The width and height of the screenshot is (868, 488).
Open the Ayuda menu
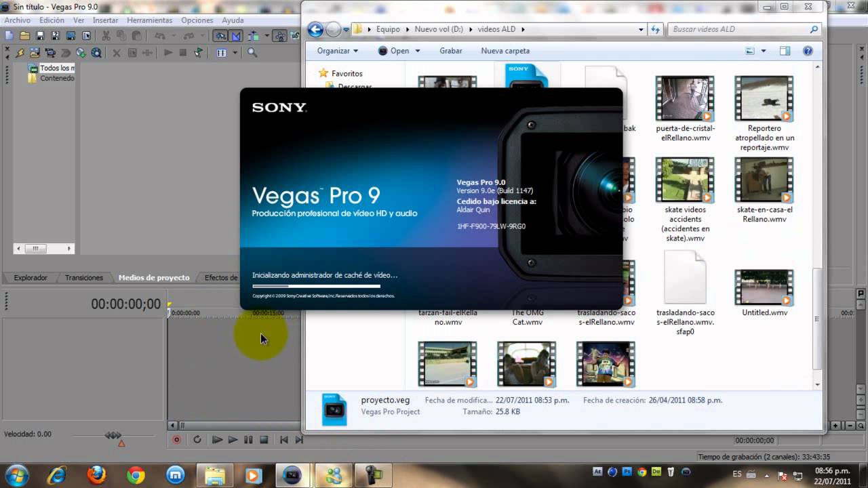click(233, 20)
